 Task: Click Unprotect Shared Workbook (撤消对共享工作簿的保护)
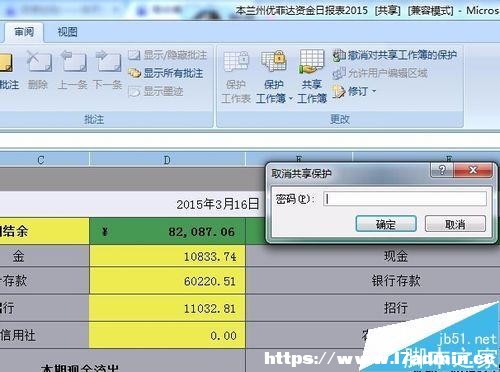(x=394, y=55)
